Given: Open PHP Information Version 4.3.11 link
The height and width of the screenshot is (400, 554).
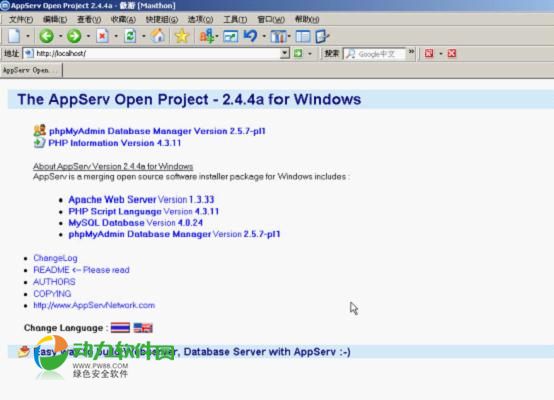Looking at the screenshot, I should (x=114, y=143).
